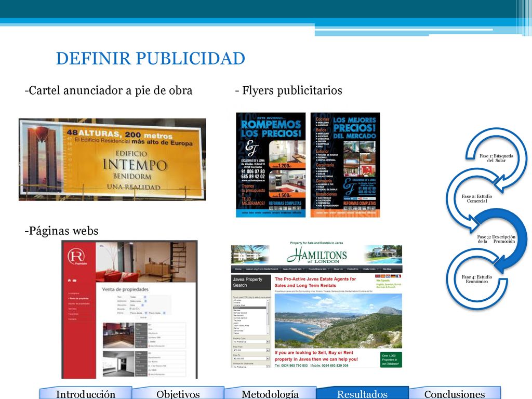Viewport: 532px width, 399px height.
Task: Click the Edificio Intempo billboard image
Action: (x=112, y=159)
